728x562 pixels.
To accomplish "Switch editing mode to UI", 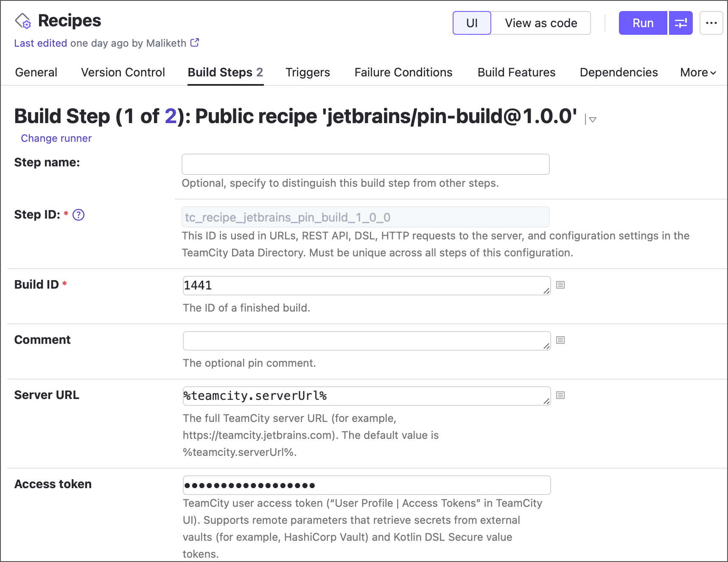I will (472, 23).
